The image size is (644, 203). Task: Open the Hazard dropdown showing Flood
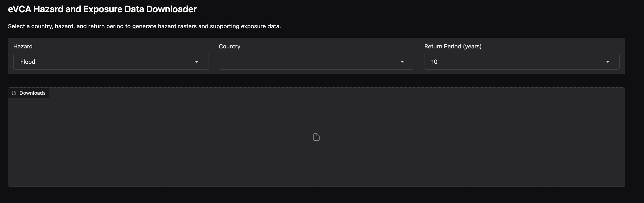click(x=111, y=62)
